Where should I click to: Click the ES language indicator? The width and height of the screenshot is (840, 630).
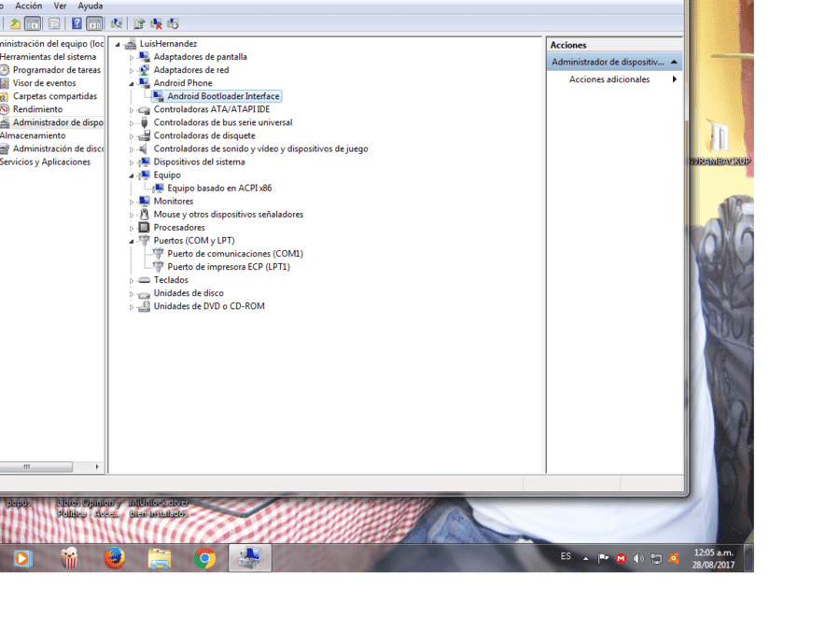[x=566, y=556]
